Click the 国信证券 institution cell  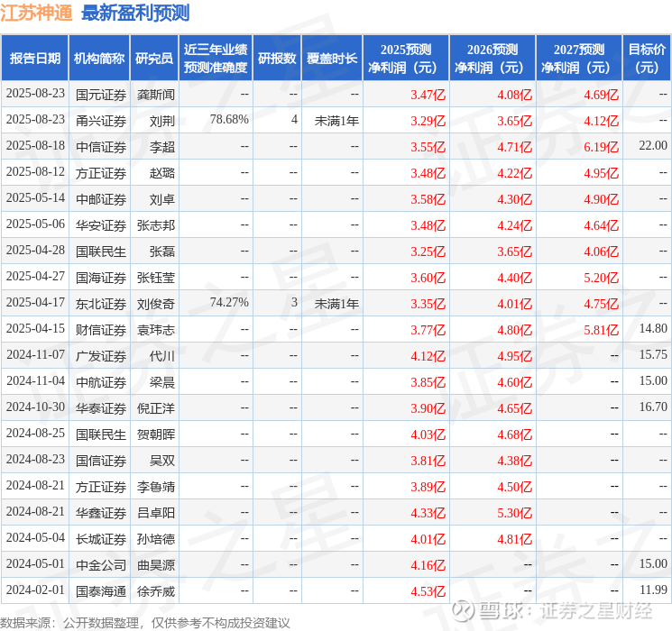point(101,461)
